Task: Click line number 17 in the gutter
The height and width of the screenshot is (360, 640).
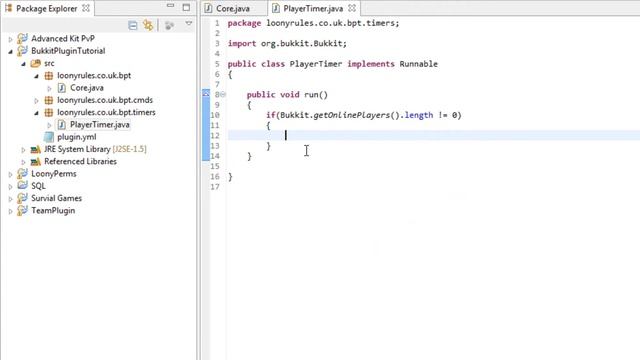Action: tap(215, 187)
